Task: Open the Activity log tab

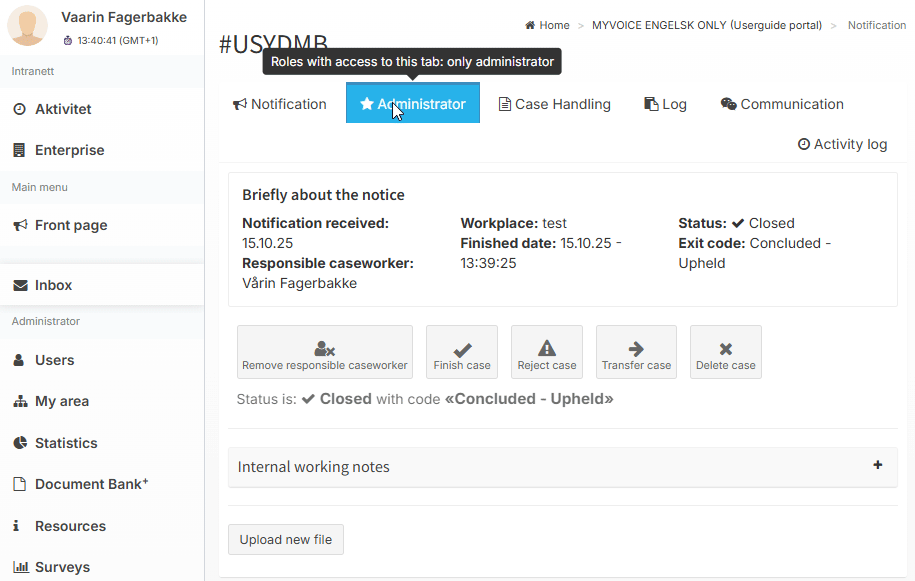Action: [x=842, y=144]
